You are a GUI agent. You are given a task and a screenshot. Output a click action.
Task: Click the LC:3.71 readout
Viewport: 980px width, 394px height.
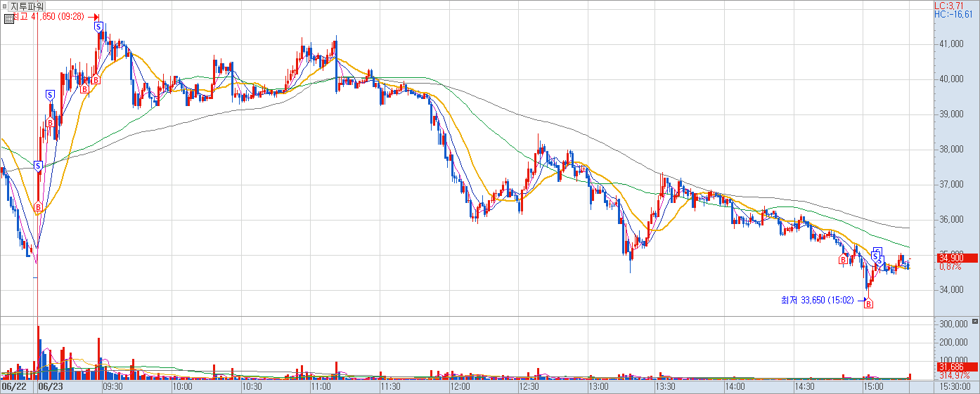tap(949, 5)
